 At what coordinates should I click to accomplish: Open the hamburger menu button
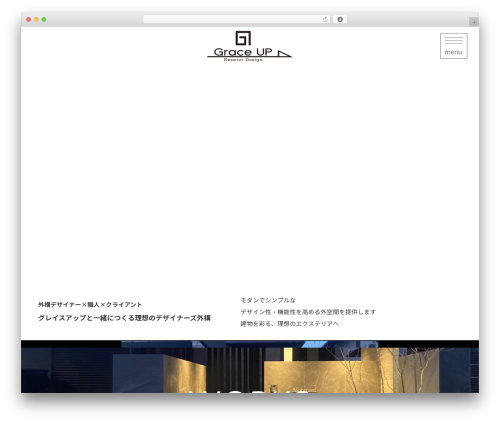[x=454, y=46]
